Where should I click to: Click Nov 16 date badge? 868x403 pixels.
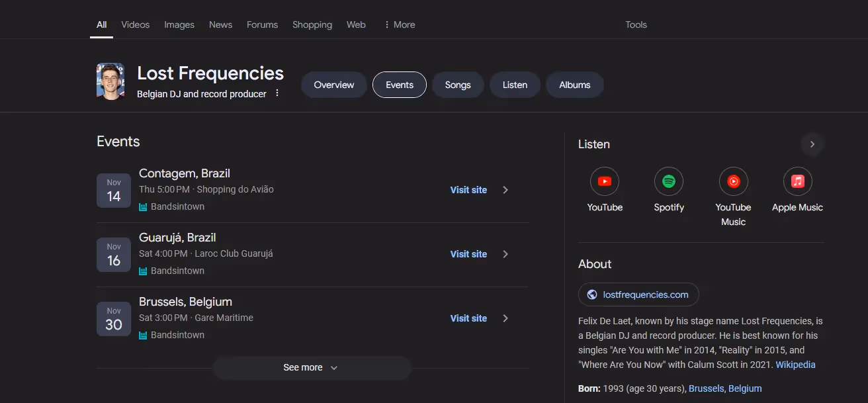click(x=114, y=255)
